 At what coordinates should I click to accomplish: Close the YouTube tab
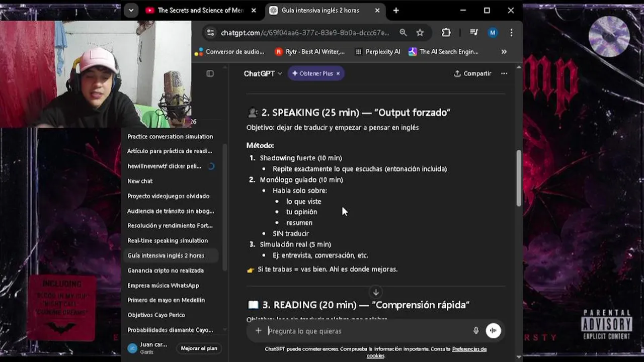coord(254,10)
